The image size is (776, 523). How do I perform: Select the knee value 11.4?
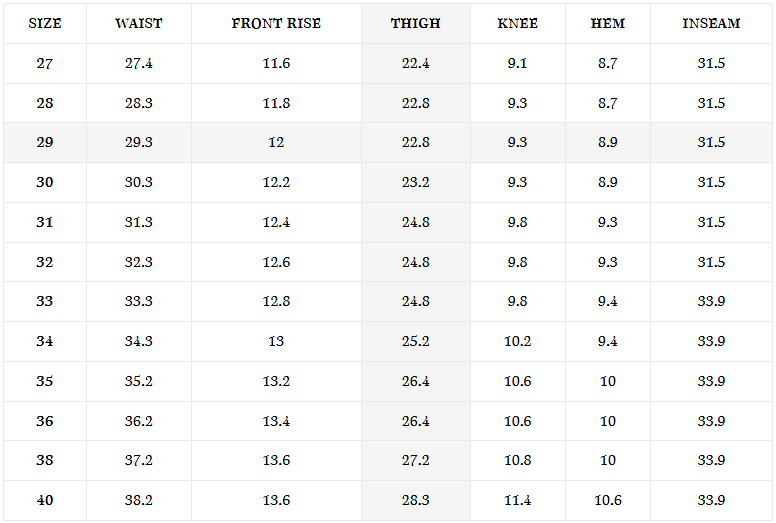coord(517,500)
